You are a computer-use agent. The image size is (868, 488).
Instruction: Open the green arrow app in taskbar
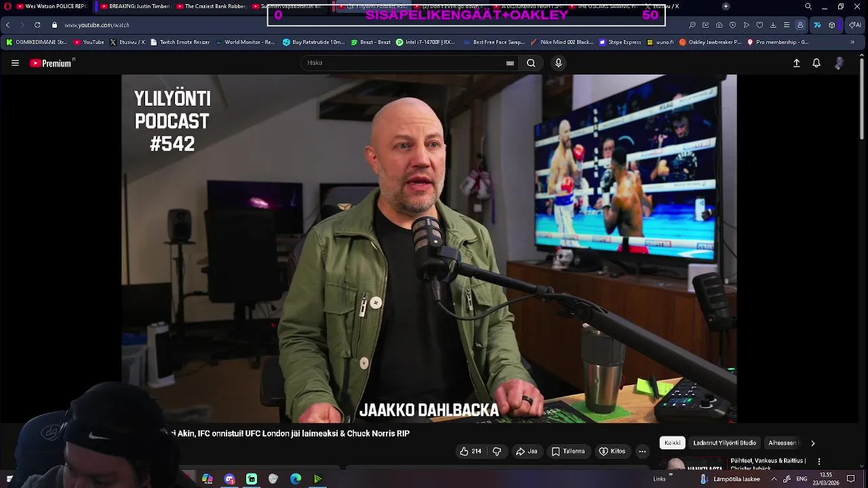(x=317, y=479)
